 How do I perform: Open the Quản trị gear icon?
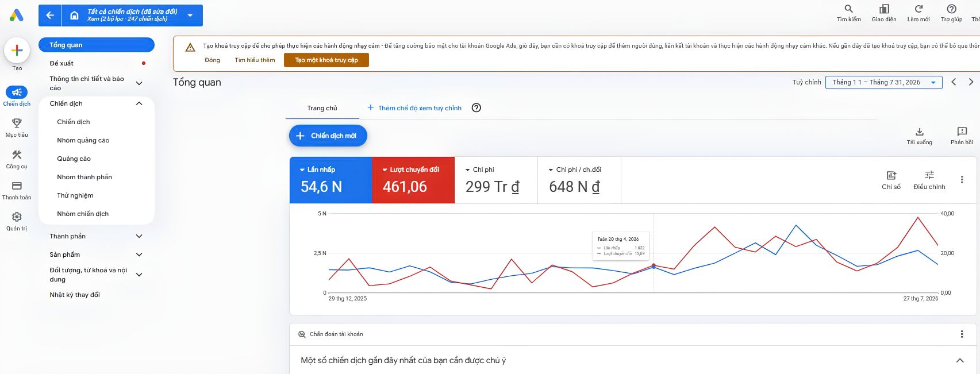pos(17,217)
